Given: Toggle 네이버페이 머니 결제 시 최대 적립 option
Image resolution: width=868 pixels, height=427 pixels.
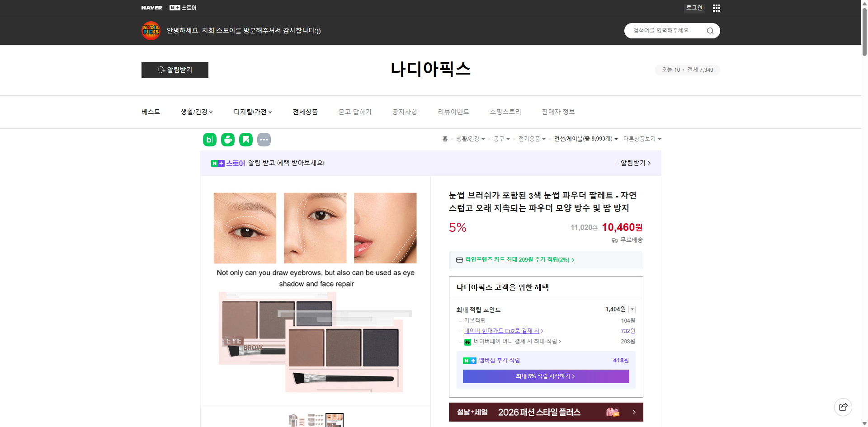Looking at the screenshot, I should point(516,342).
